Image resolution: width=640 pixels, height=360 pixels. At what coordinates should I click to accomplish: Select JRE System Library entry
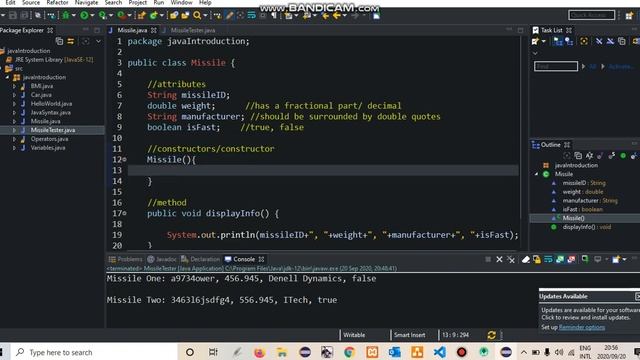point(54,60)
